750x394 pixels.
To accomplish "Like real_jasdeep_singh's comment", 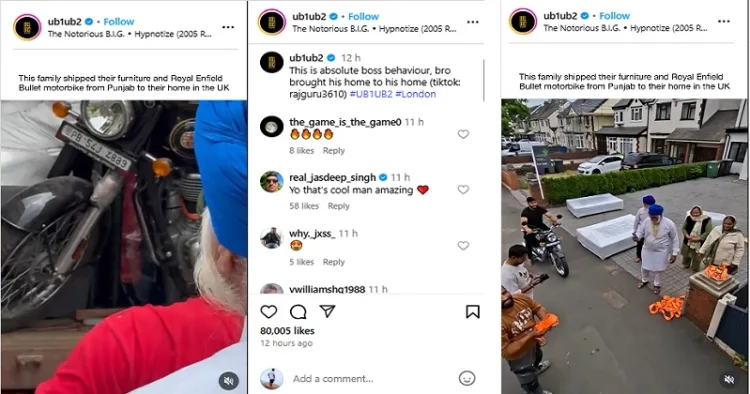I will [x=463, y=190].
